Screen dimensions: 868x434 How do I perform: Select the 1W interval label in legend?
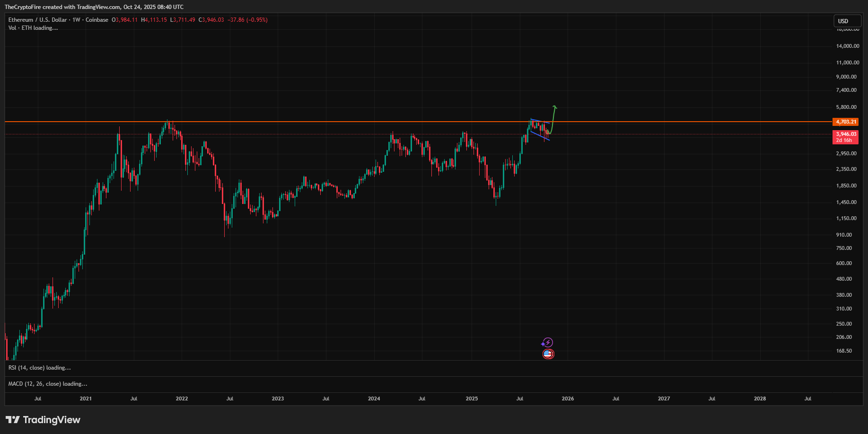tap(77, 20)
